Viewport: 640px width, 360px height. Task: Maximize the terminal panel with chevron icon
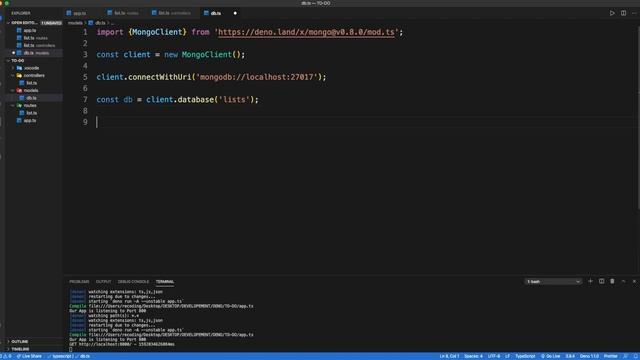[623, 281]
